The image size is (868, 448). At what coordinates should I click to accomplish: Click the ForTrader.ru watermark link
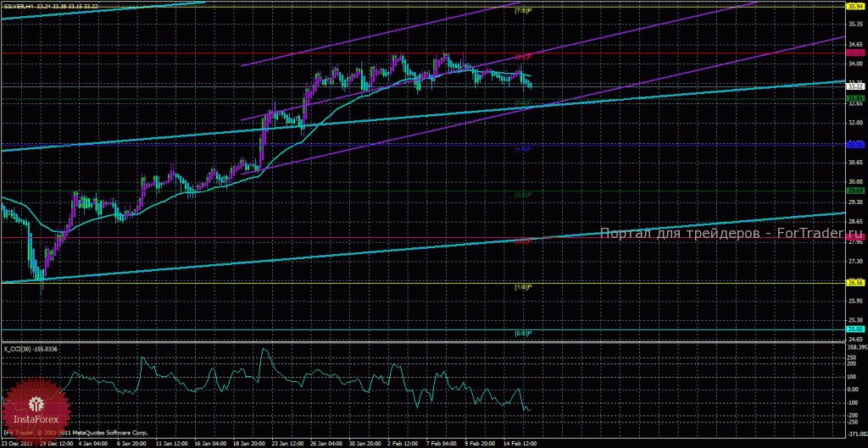point(730,234)
